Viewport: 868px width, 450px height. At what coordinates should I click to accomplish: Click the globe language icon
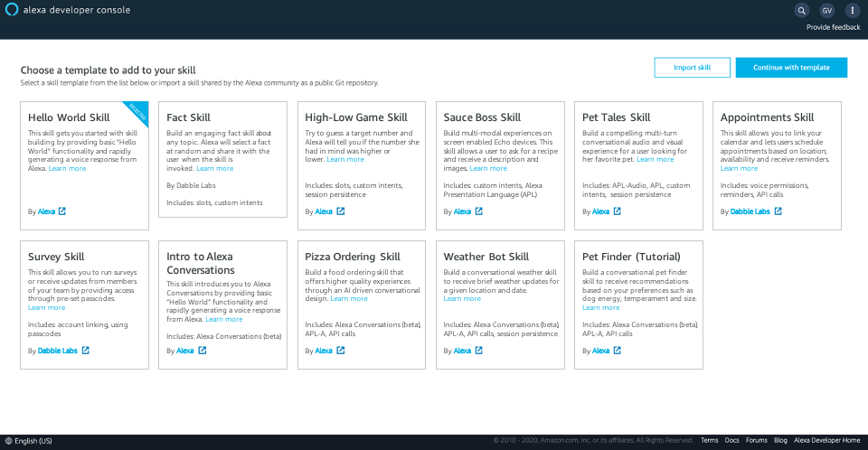8,441
